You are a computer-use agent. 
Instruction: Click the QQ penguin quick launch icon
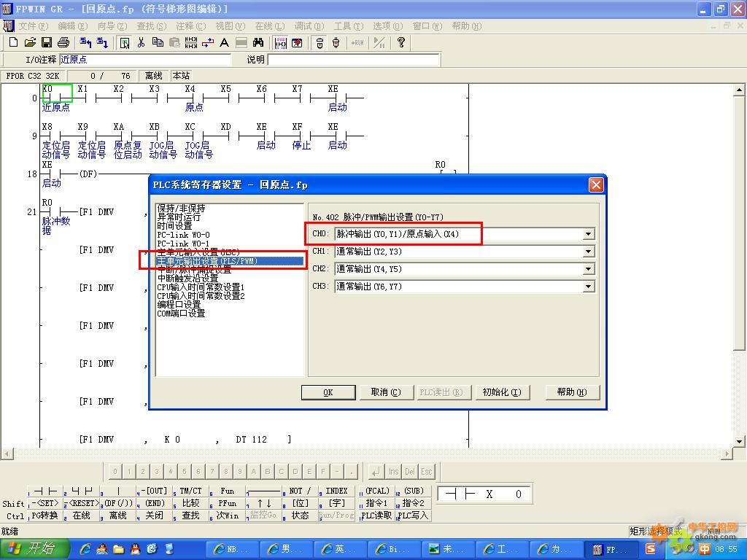[135, 549]
